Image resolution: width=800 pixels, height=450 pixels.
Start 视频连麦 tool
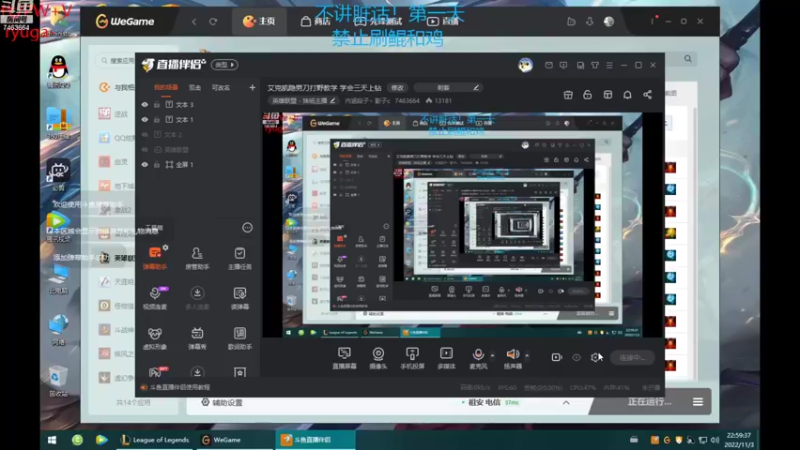click(x=155, y=298)
